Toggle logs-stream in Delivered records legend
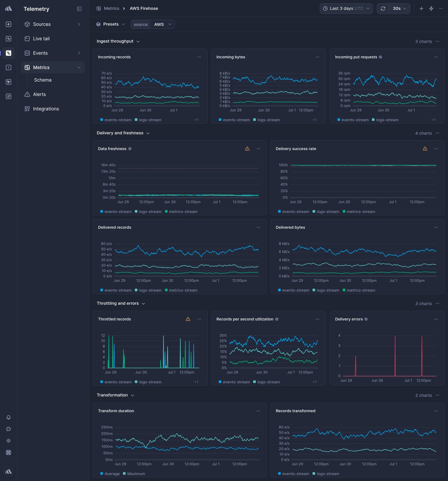448x481 pixels. pos(148,290)
